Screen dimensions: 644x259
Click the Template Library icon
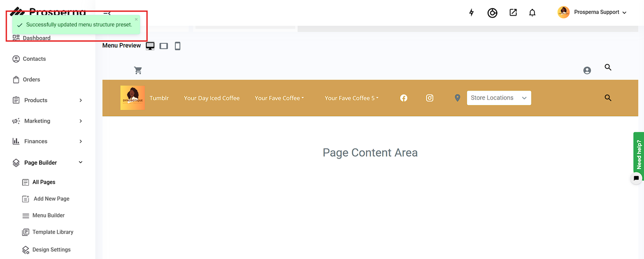(26, 232)
